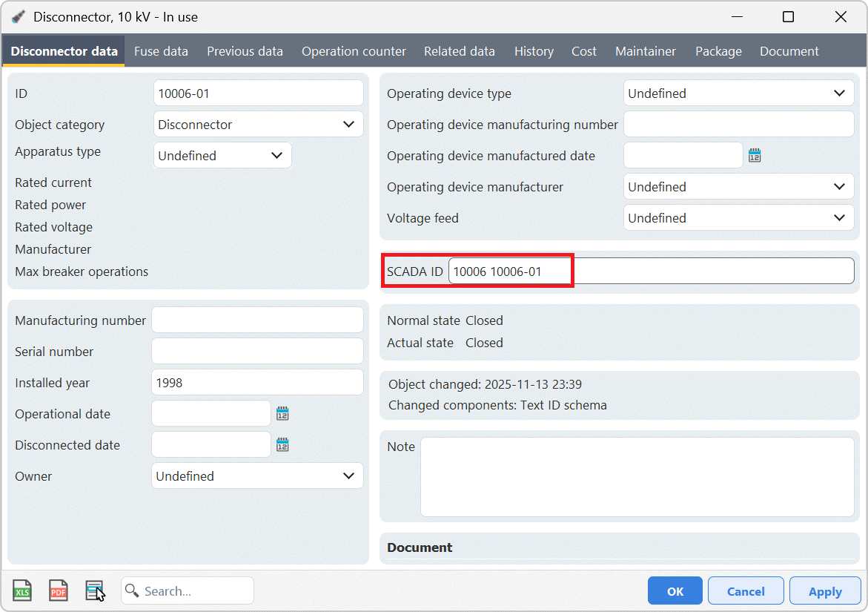Open calendar for Disconnected date
Screen dimensions: 868x612
pyautogui.click(x=282, y=445)
